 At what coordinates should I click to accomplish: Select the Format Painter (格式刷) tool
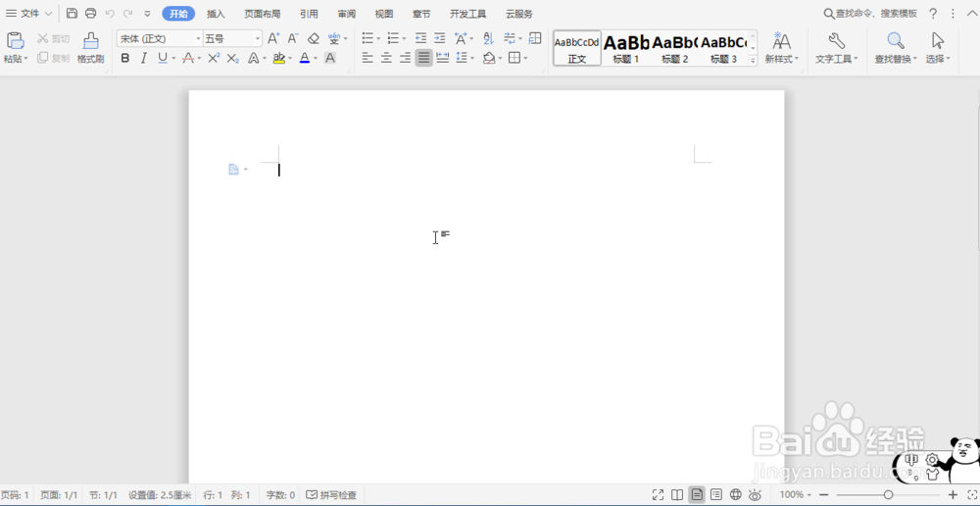pos(90,48)
